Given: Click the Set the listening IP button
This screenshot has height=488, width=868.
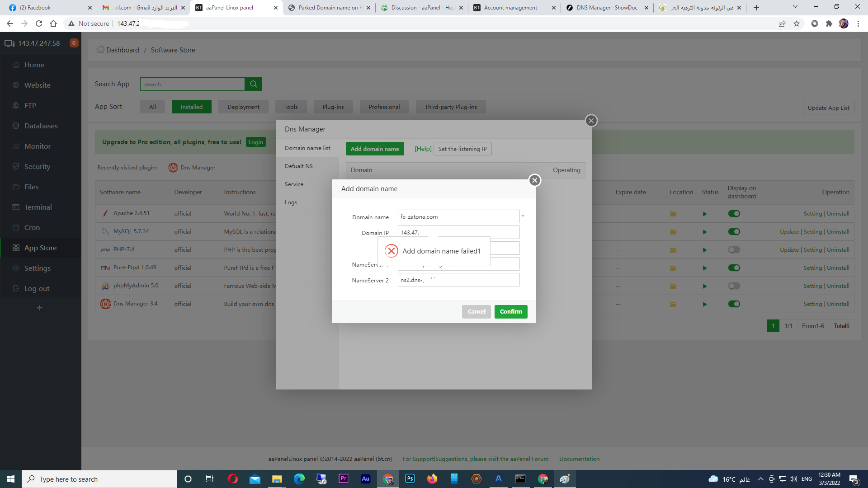Looking at the screenshot, I should [x=462, y=149].
